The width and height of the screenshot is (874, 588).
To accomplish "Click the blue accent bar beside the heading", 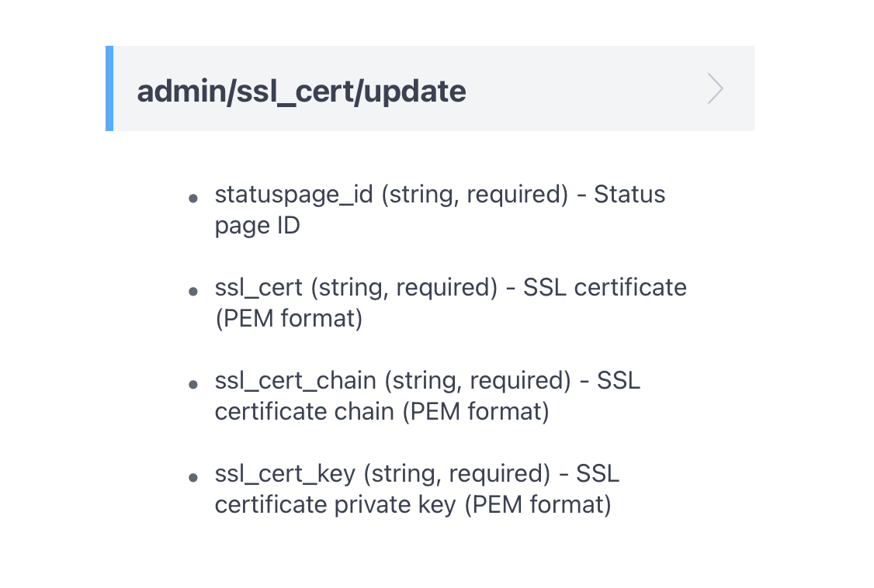I will (x=109, y=88).
